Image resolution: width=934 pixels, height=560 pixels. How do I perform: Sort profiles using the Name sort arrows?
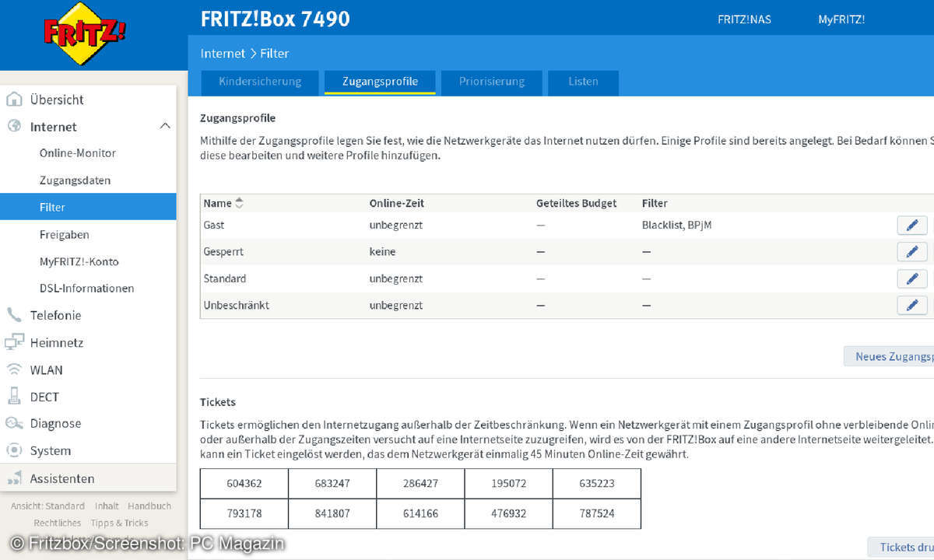point(240,203)
